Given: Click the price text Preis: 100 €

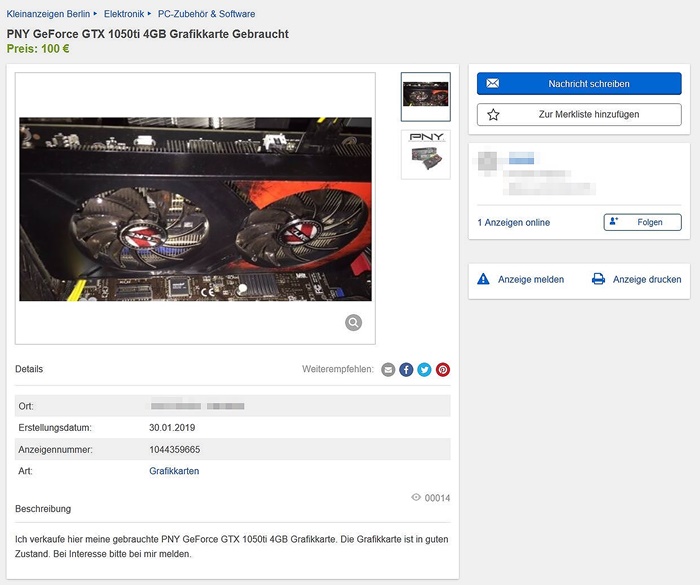Looking at the screenshot, I should click(38, 49).
